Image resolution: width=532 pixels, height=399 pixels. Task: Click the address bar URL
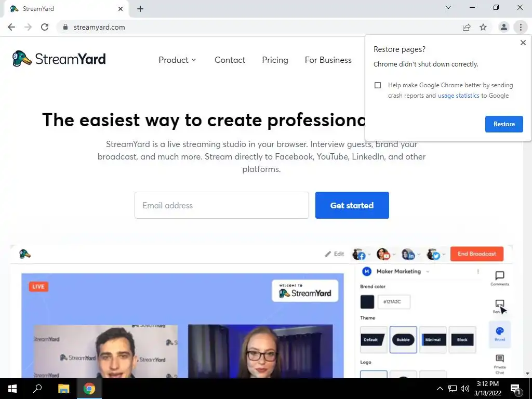(x=99, y=27)
